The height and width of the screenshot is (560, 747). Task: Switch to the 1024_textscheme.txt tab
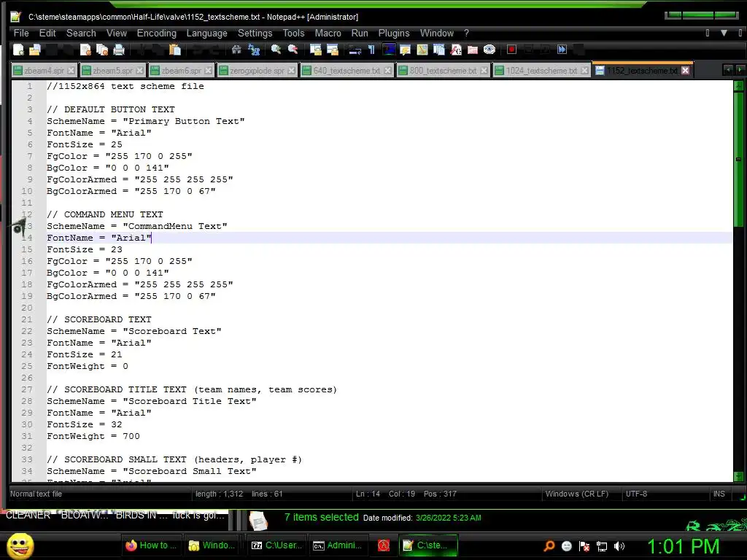click(x=542, y=71)
